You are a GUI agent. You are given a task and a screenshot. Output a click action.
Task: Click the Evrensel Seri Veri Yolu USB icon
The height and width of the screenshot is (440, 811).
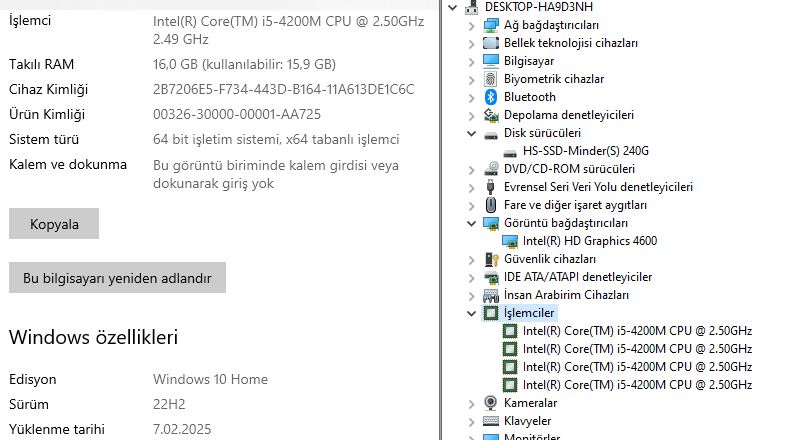click(490, 187)
